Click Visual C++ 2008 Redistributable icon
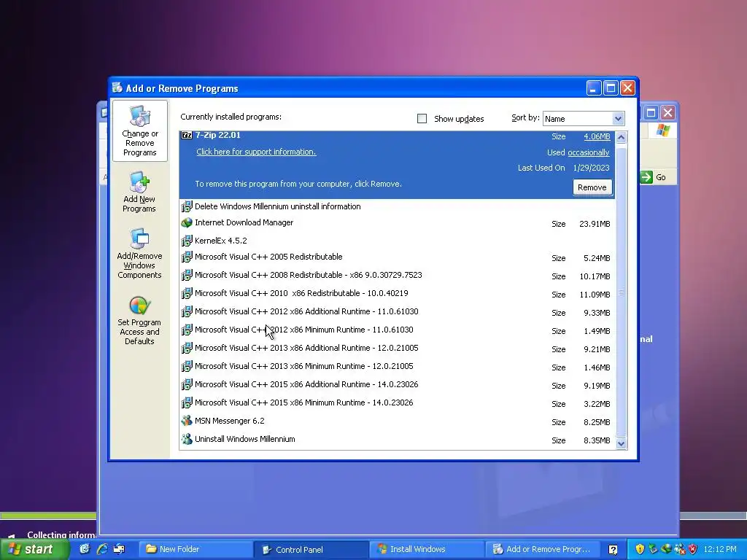Screen dimensions: 747x560 click(187, 275)
